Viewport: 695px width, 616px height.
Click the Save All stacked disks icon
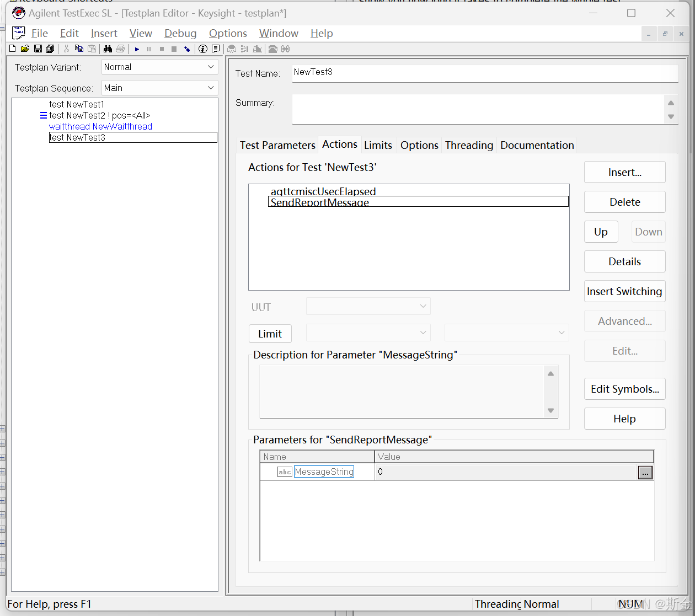click(x=50, y=49)
